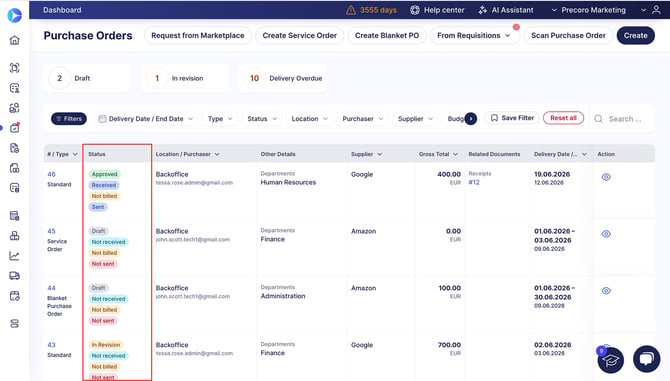Click the Precoro logo icon
Viewport: 670px width, 381px height.
point(15,15)
